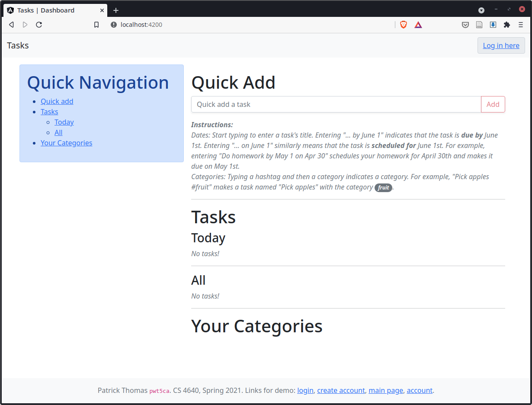Open the browser hamburger menu
Image resolution: width=532 pixels, height=405 pixels.
(521, 25)
